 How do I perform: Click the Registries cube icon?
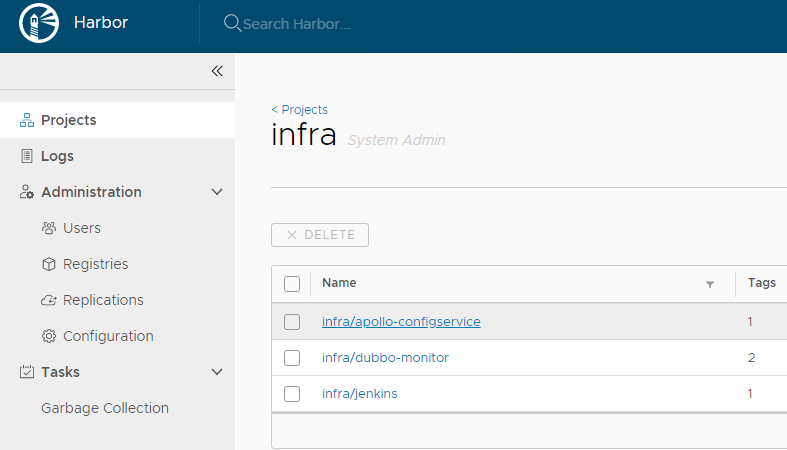pos(49,264)
